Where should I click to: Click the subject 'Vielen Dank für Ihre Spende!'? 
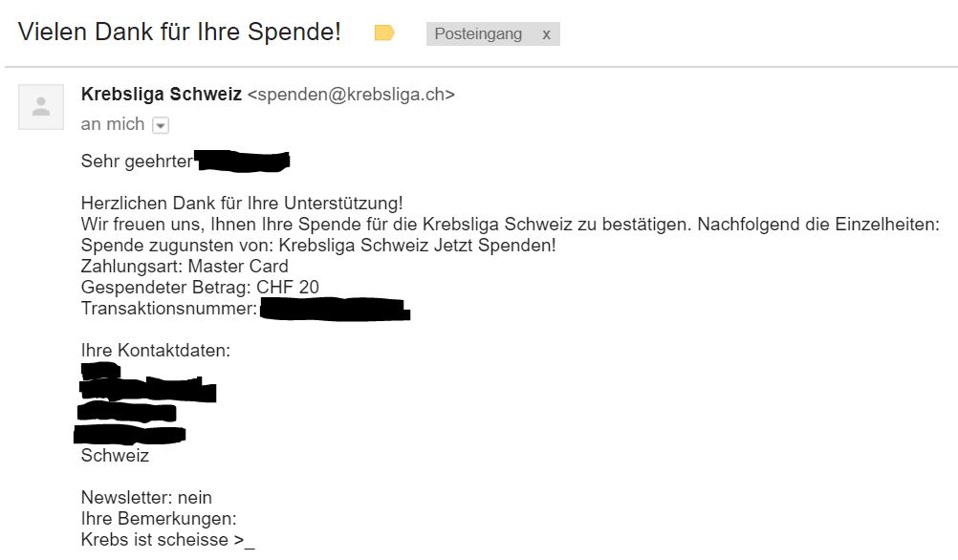180,32
